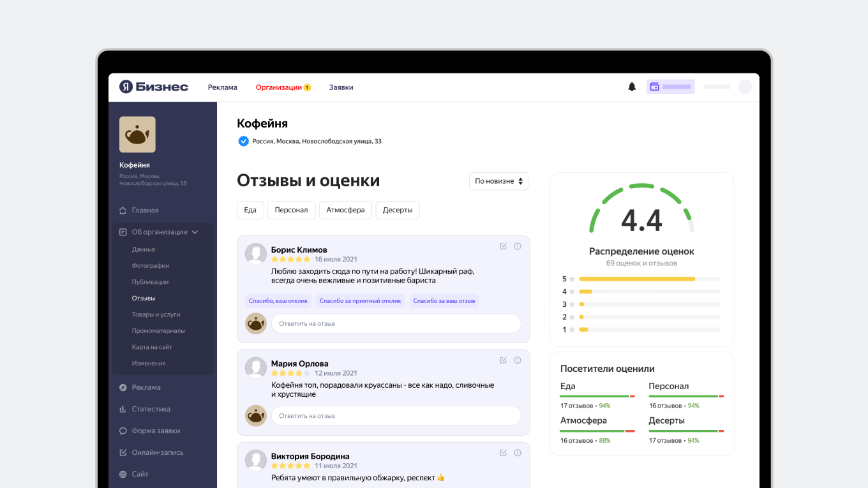
Task: Open the profile avatar menu
Action: point(745,87)
